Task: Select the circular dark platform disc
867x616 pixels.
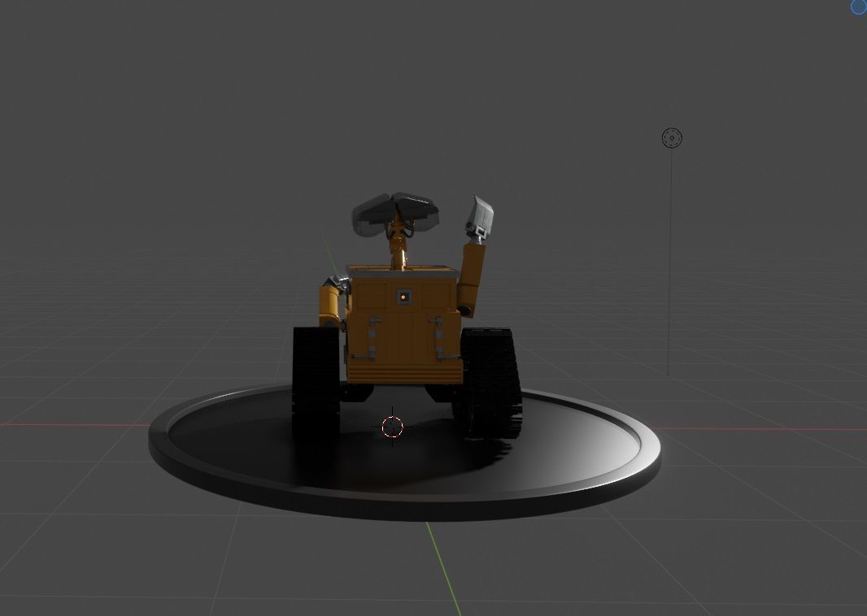Action: [x=404, y=452]
